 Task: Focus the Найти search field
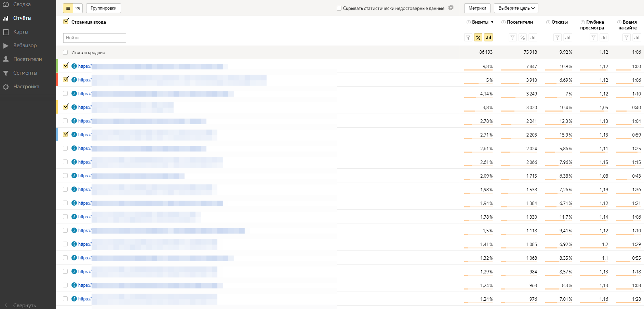(95, 38)
